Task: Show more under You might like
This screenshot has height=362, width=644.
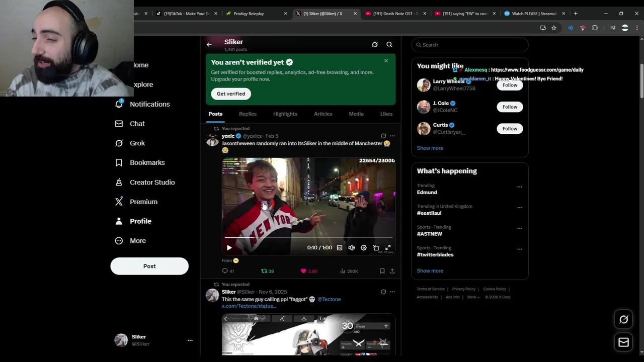Action: click(430, 148)
